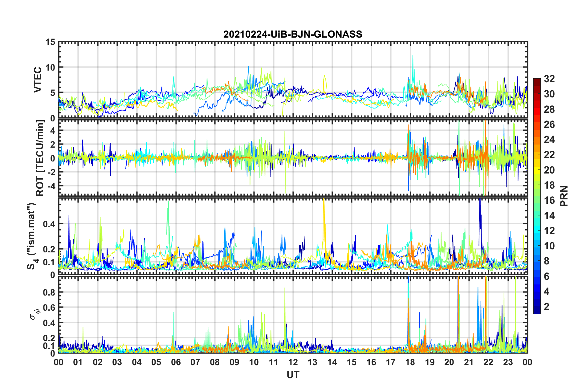Select colorbar tick label 20
Viewport: 586px width, 392px height.
(x=549, y=170)
